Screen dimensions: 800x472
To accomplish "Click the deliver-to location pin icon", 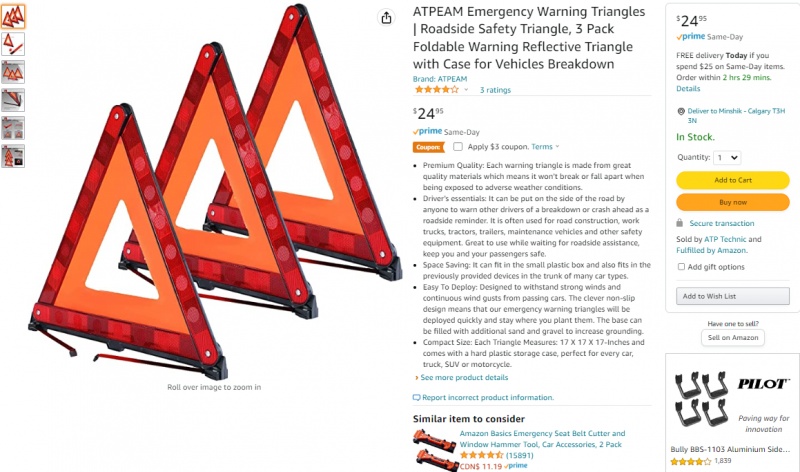I will point(681,111).
